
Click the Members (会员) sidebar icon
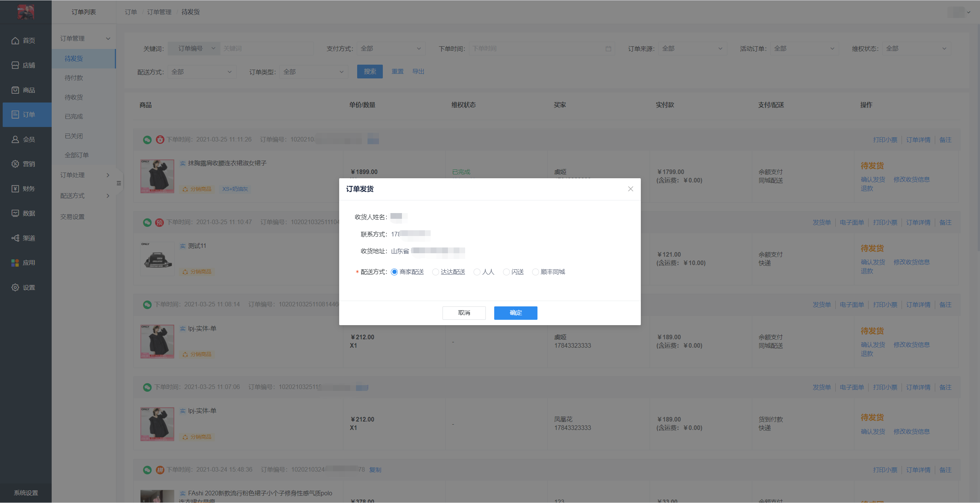(x=15, y=140)
